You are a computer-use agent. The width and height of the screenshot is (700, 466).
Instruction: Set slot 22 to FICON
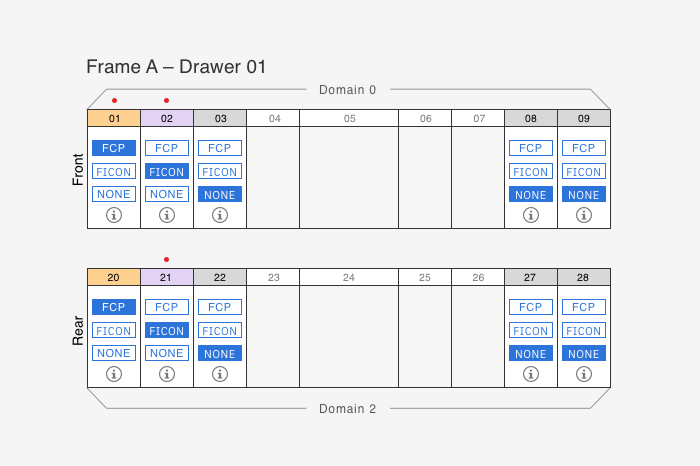220,330
